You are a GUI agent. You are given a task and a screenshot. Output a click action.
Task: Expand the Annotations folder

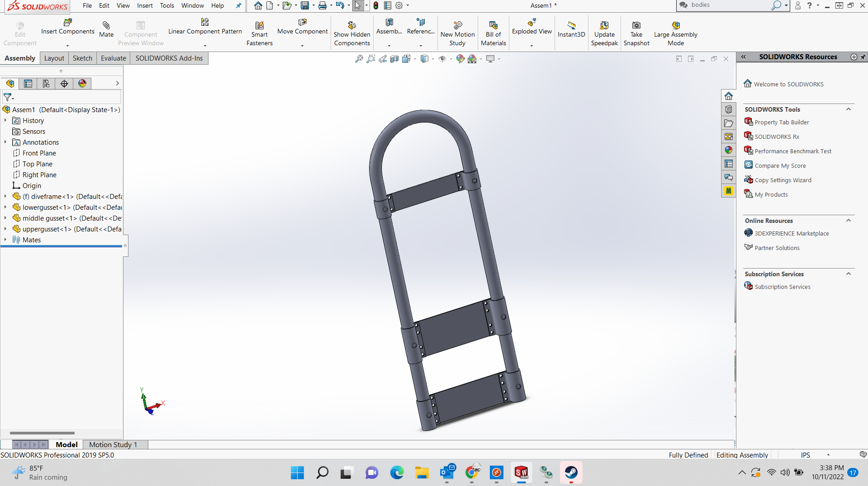click(5, 142)
